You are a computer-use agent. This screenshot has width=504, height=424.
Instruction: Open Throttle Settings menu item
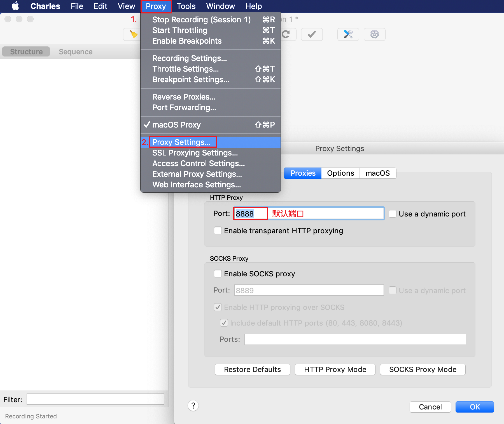coord(211,69)
